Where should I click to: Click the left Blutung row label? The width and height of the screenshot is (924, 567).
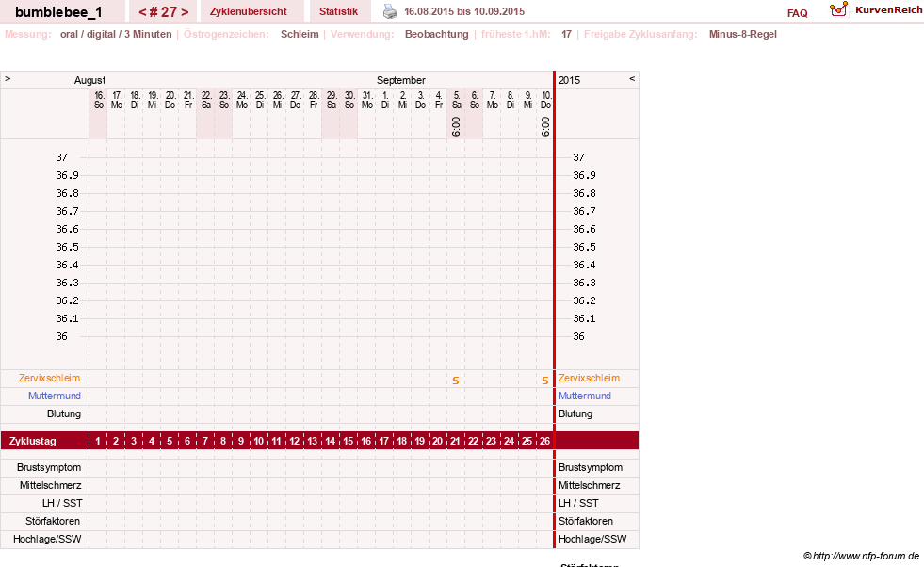(x=64, y=413)
